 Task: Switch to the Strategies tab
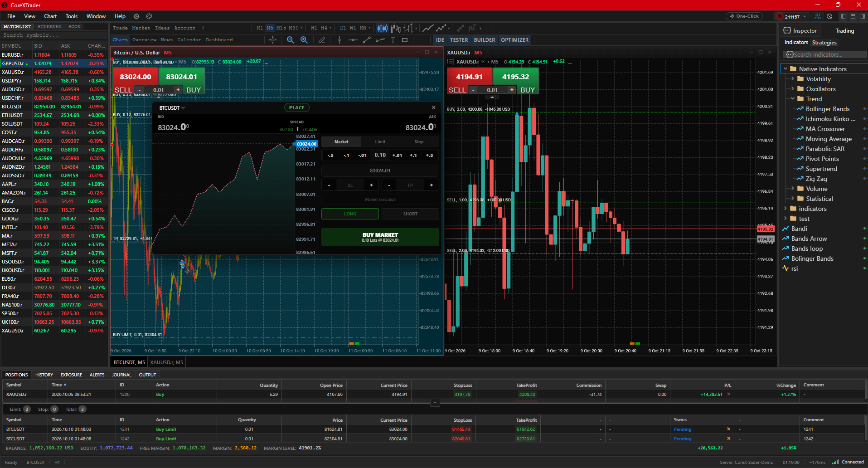[x=824, y=43]
